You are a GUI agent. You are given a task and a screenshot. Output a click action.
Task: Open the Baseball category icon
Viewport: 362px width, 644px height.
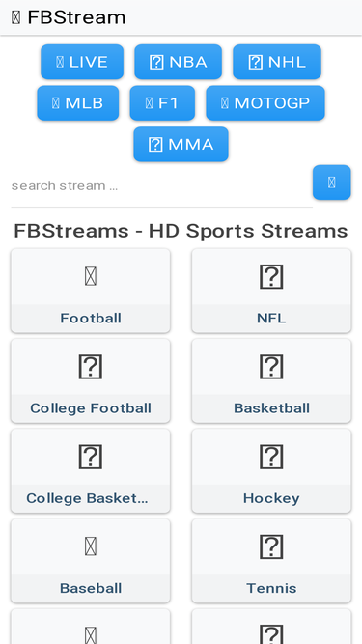pos(91,546)
